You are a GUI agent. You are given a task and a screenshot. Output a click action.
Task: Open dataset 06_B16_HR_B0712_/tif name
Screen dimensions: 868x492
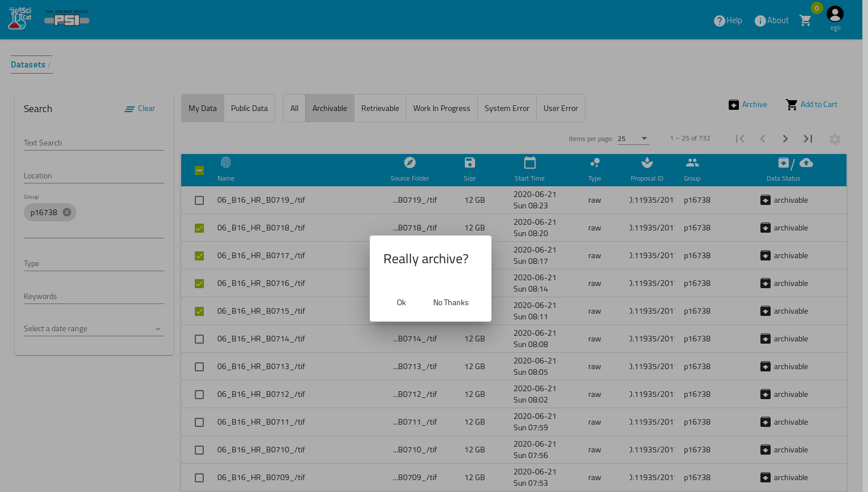click(261, 395)
